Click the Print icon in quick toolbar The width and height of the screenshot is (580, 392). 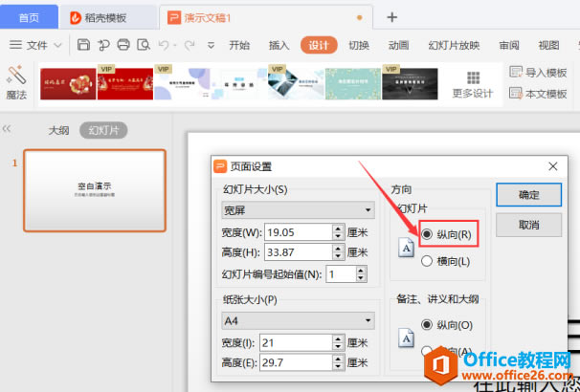tap(123, 45)
